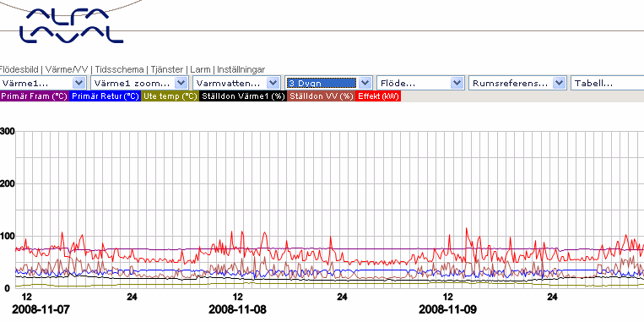Go to the Flödesbild page

click(x=19, y=69)
